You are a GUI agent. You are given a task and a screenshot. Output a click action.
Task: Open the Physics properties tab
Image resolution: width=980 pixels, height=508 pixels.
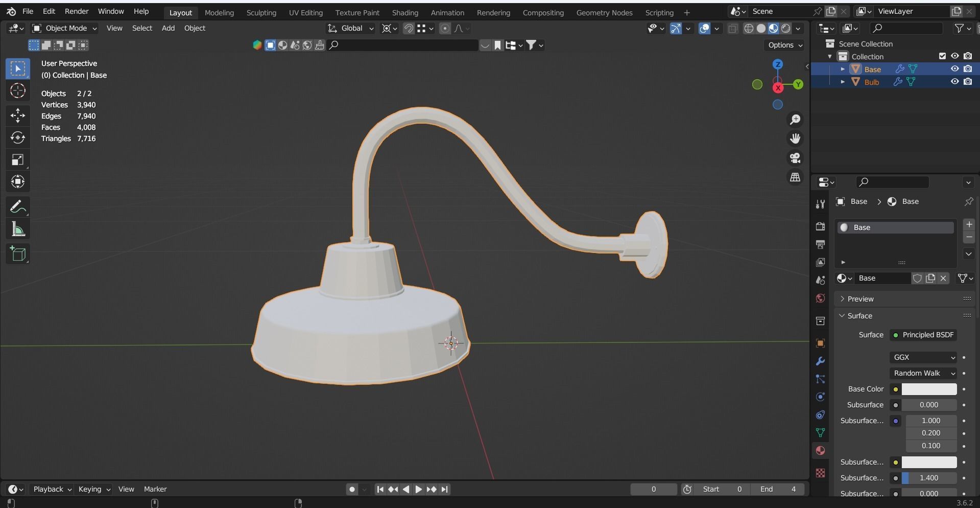pos(820,397)
